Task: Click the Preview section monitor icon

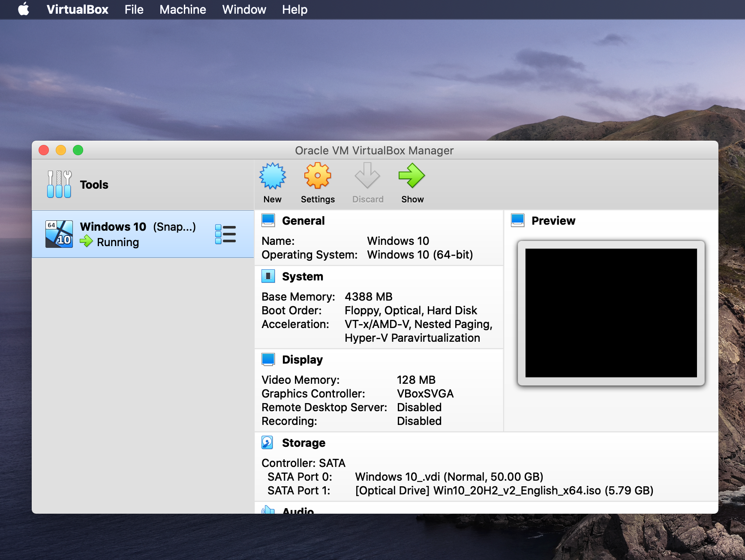Action: [x=518, y=220]
